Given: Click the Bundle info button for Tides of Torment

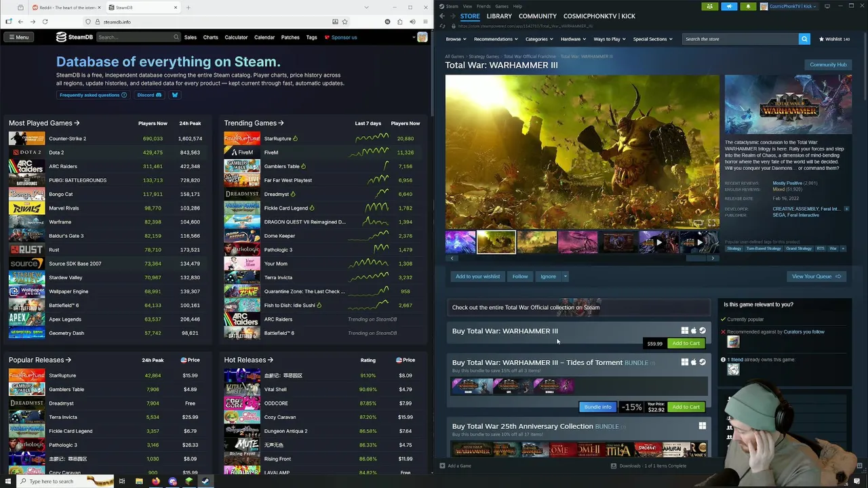Looking at the screenshot, I should pos(597,407).
